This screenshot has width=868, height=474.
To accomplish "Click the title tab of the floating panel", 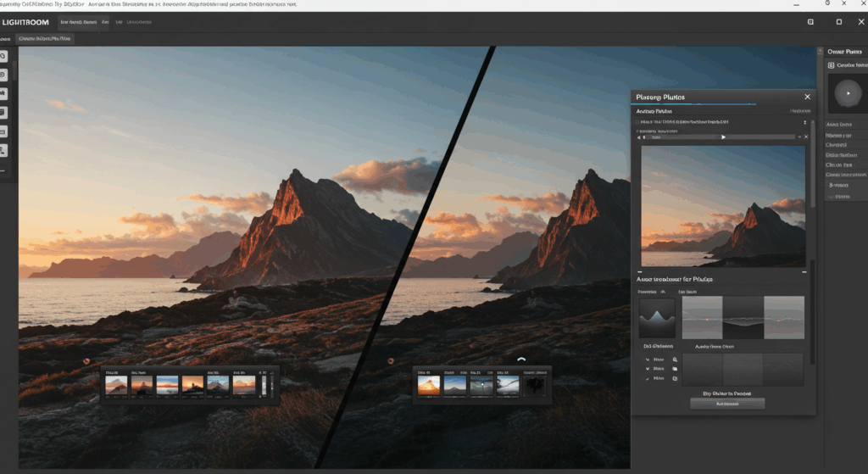I will coord(660,97).
